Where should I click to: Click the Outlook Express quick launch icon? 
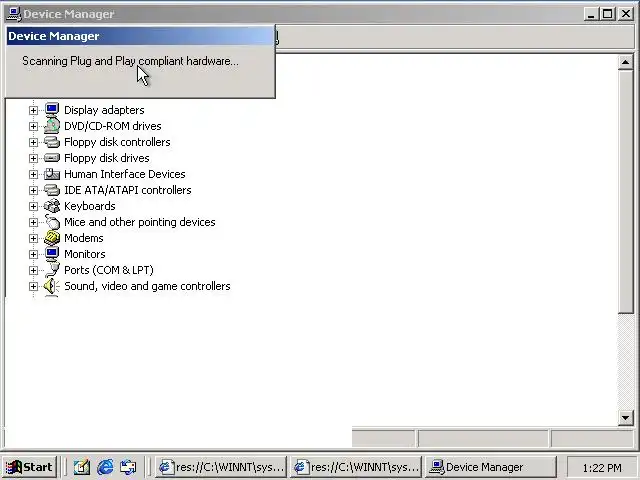click(128, 467)
